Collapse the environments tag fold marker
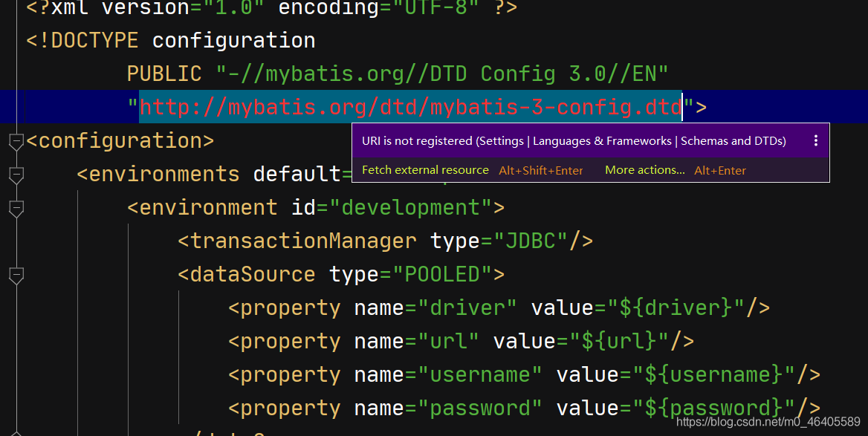 (x=16, y=175)
